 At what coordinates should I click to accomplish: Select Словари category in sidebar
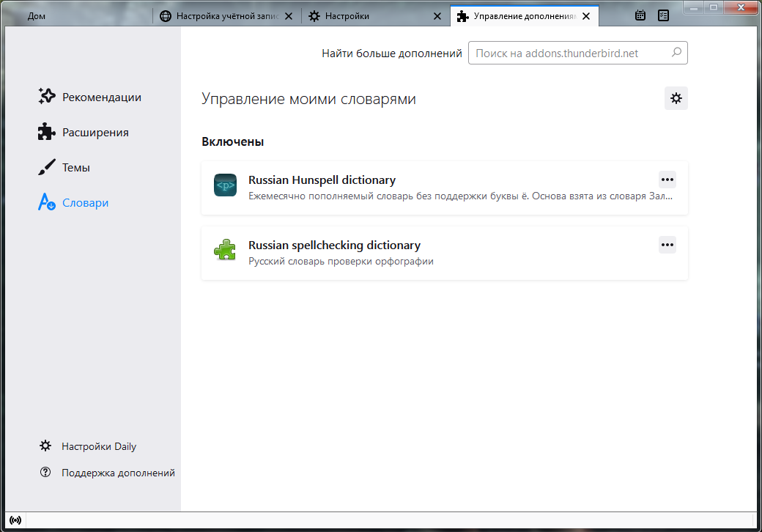[85, 202]
